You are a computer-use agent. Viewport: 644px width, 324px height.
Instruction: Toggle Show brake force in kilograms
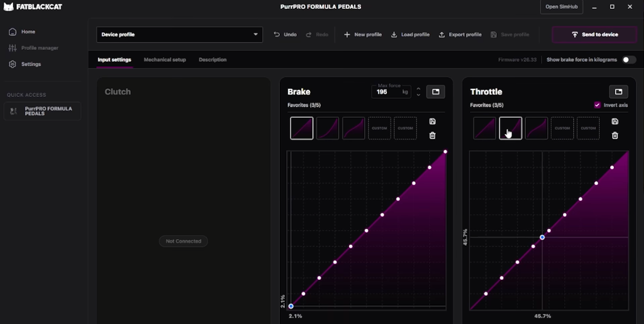629,60
